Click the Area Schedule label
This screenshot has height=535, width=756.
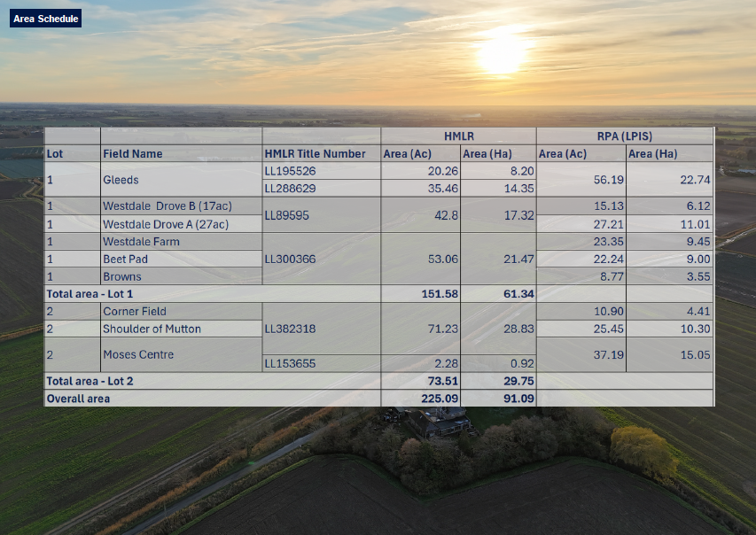point(45,19)
